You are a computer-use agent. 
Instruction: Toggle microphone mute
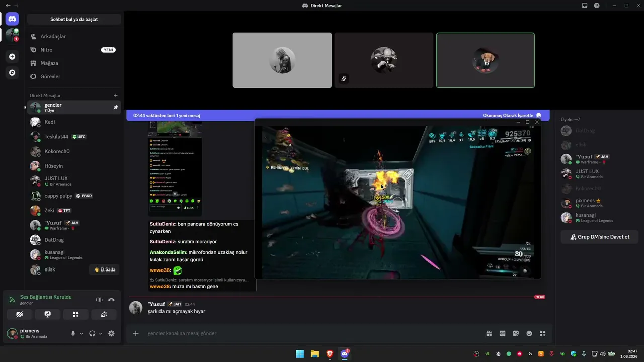pos(73,333)
